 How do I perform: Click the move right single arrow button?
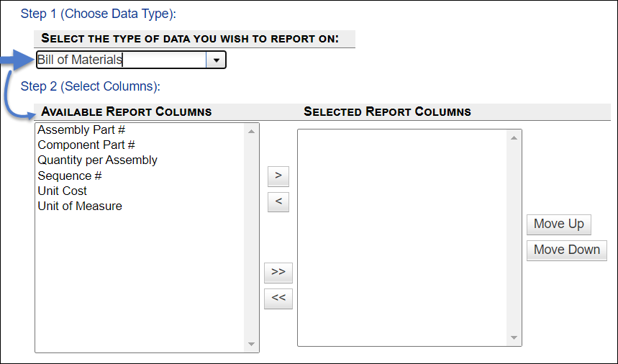pyautogui.click(x=278, y=176)
